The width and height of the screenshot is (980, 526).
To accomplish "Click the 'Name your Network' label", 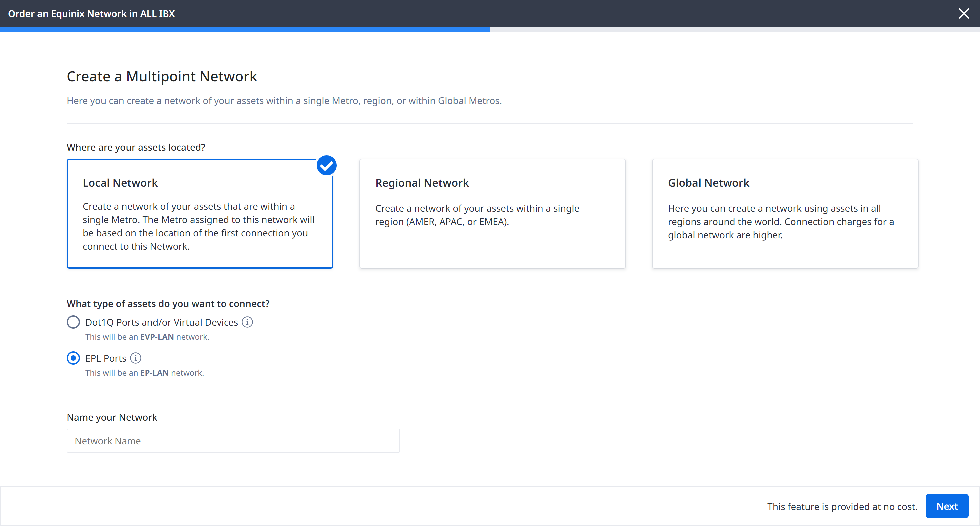I will point(112,418).
